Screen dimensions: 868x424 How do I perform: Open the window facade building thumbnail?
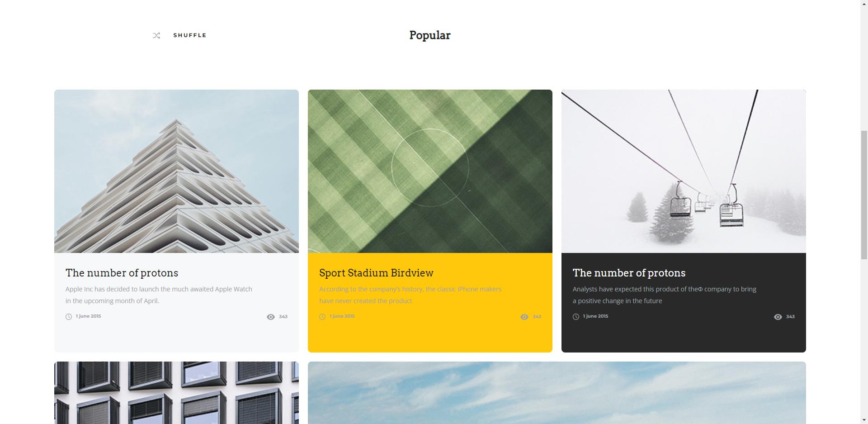(176, 393)
